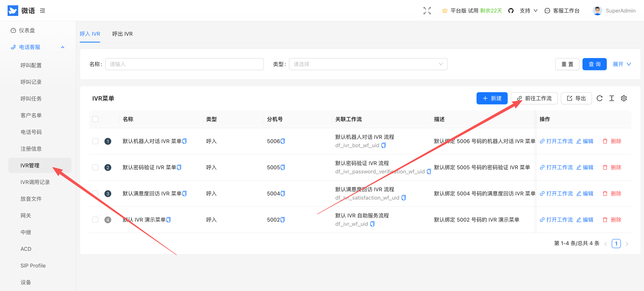Screen dimensions: 644x291
Task: Go to pagination page 1
Action: pyautogui.click(x=616, y=243)
